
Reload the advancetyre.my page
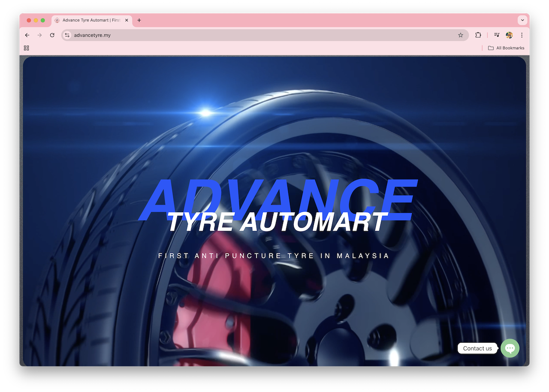(52, 35)
